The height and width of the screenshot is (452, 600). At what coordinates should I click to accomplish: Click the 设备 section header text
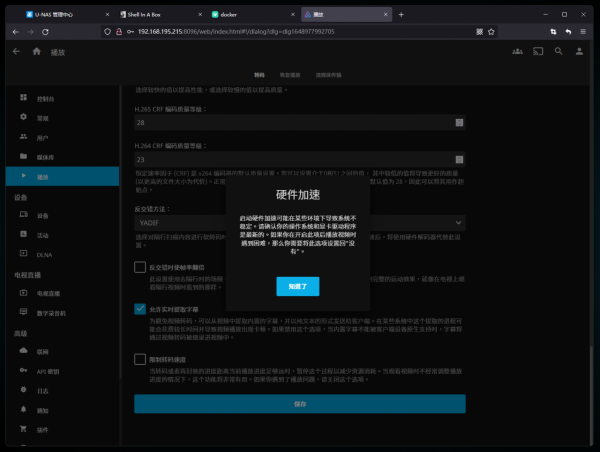click(x=21, y=197)
